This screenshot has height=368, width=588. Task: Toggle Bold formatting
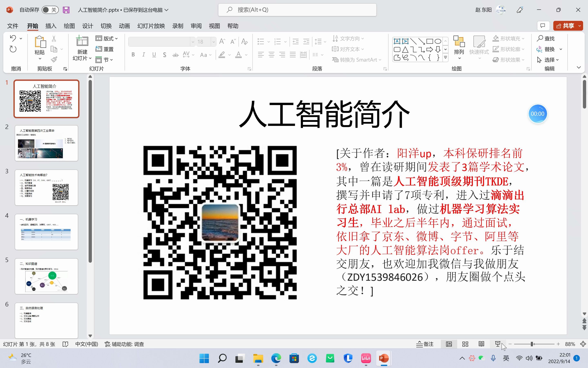pos(133,55)
